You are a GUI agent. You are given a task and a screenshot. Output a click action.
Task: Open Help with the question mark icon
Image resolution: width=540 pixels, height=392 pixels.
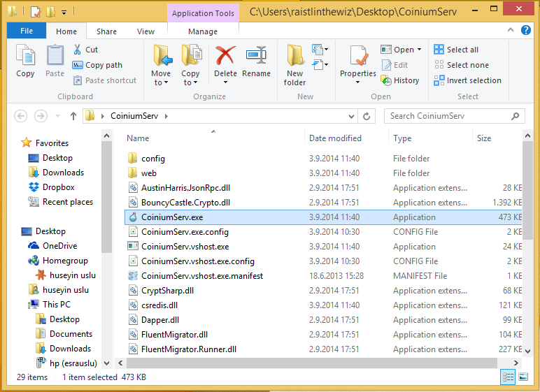coord(525,30)
